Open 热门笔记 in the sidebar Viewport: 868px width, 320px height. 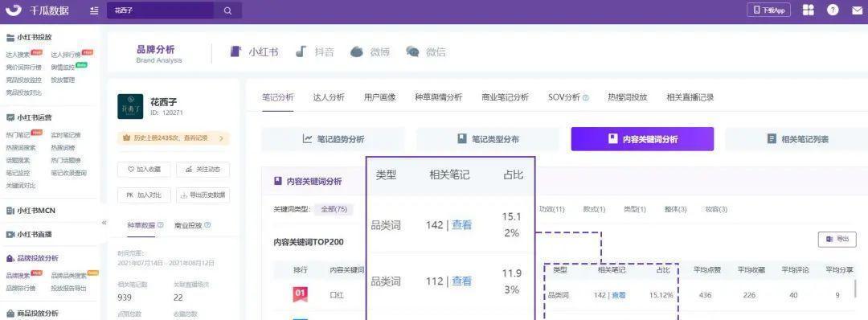tap(18, 135)
